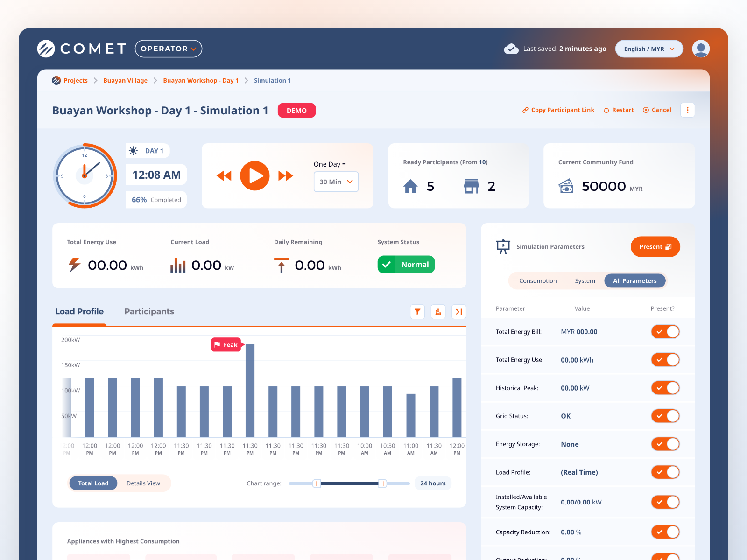The height and width of the screenshot is (560, 747).
Task: Open the three-dot more options menu
Action: [x=687, y=110]
